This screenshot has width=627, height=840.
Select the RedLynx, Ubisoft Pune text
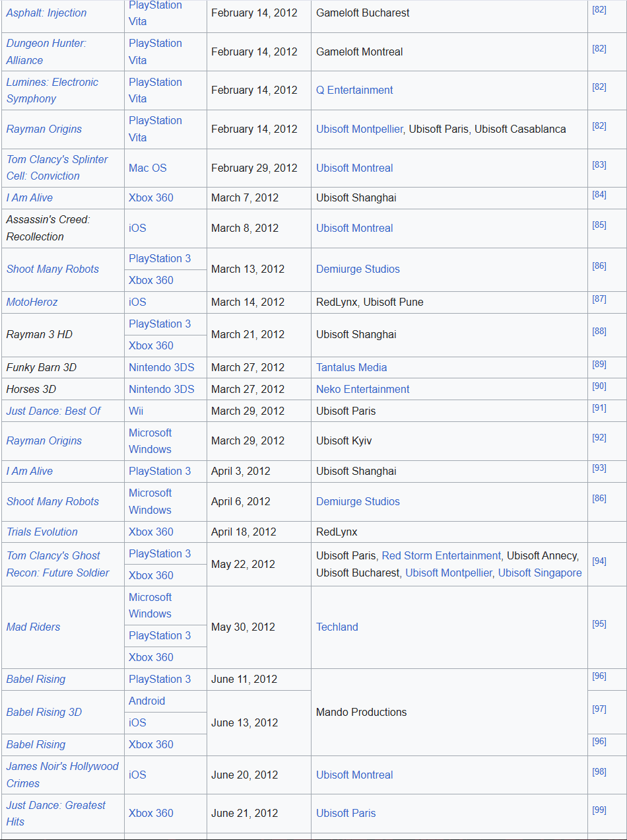[370, 302]
